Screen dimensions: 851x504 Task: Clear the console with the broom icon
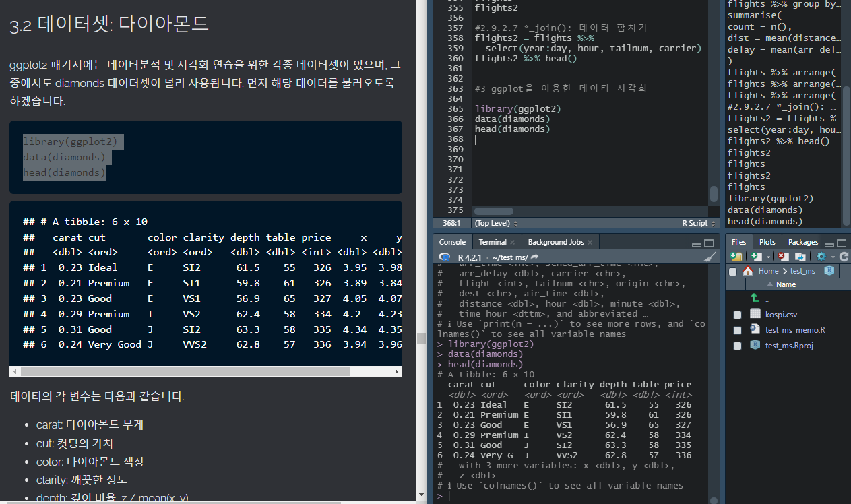tap(710, 257)
